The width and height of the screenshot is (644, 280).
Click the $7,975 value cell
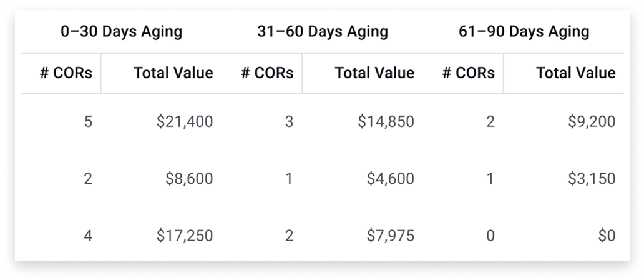389,236
